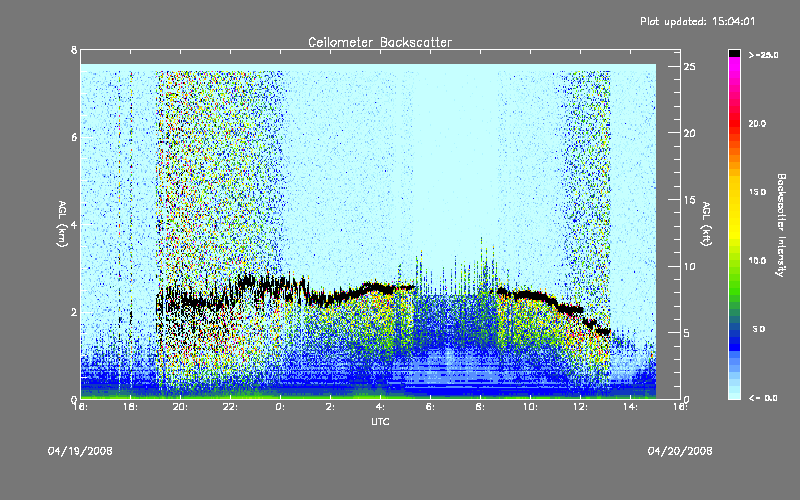Click the "2" tick on the km axis
Viewport: 800px width, 500px height.
[x=74, y=312]
